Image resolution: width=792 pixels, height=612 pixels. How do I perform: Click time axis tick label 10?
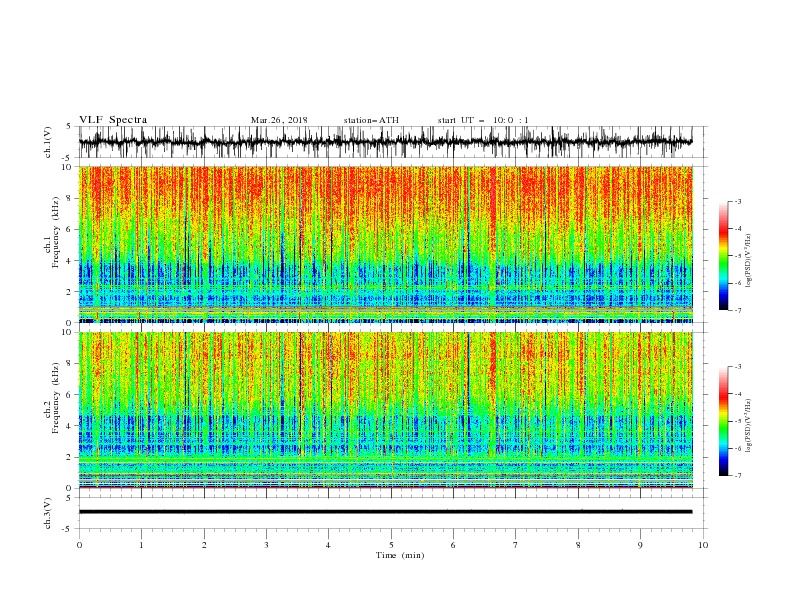point(703,545)
